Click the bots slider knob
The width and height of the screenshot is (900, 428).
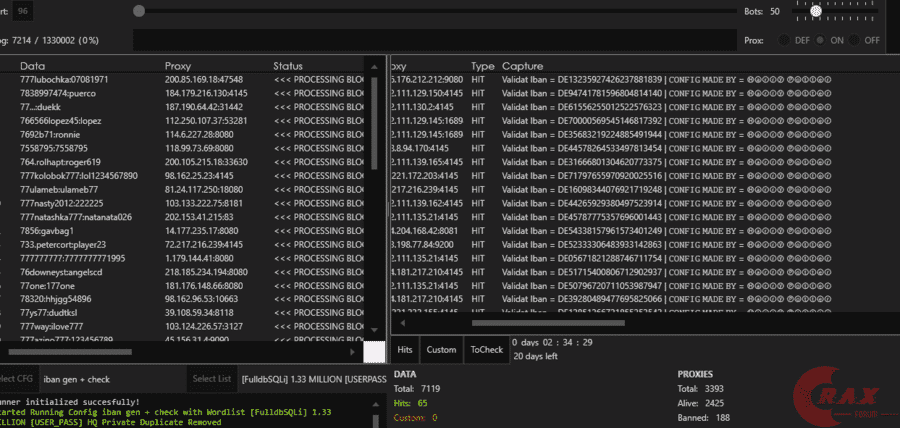coord(816,11)
